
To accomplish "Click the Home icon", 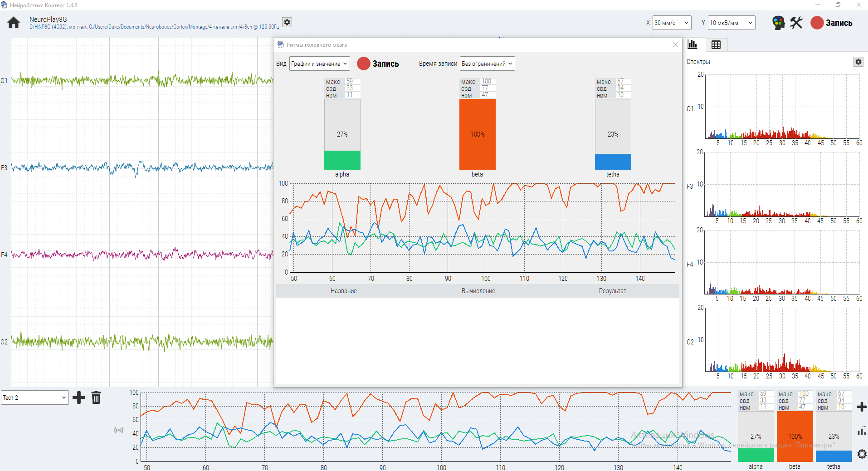I will point(14,23).
